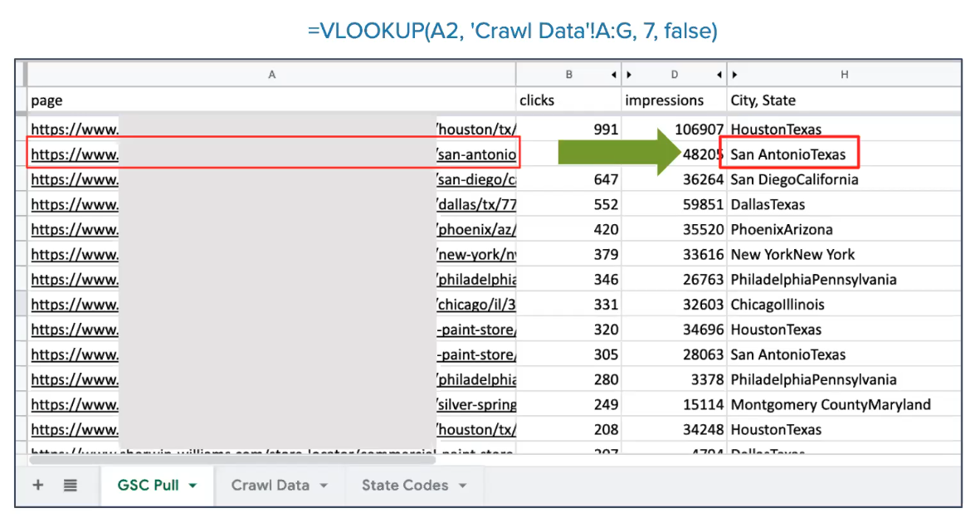Select column H header letter
980x518 pixels.
click(x=844, y=75)
